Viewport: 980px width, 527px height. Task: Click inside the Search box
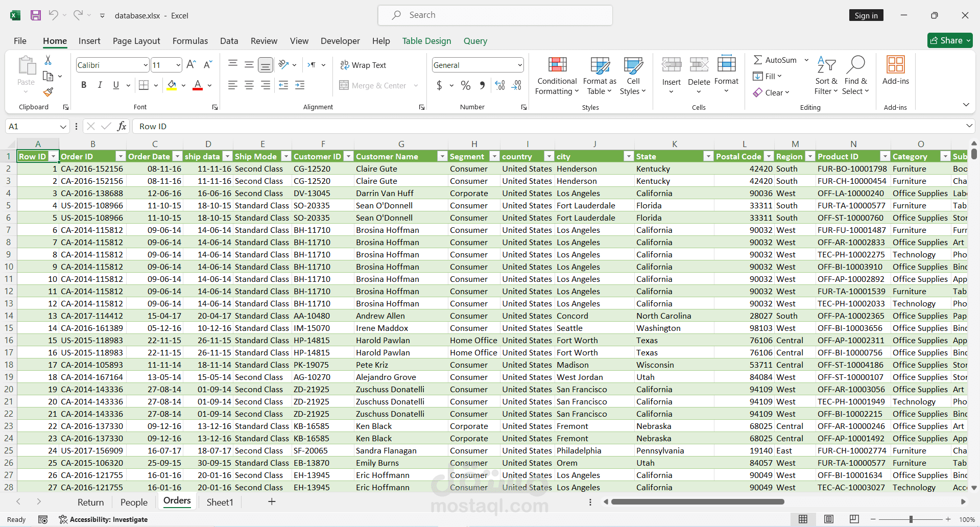pyautogui.click(x=495, y=15)
